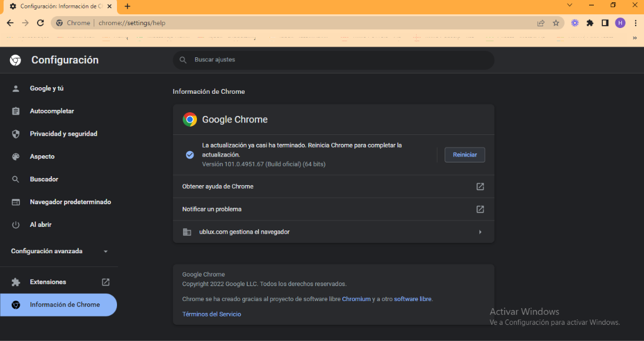
Task: Click the site info Chrome icon in address bar
Action: point(60,23)
